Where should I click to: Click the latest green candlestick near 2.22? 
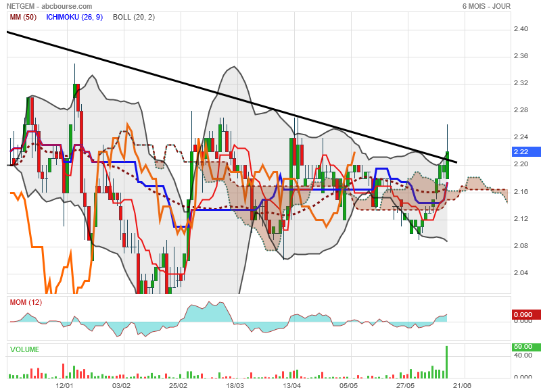(447, 165)
